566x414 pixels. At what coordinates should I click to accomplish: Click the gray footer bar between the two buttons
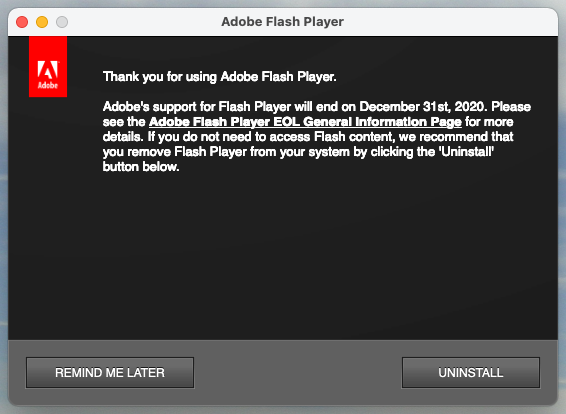click(x=298, y=372)
